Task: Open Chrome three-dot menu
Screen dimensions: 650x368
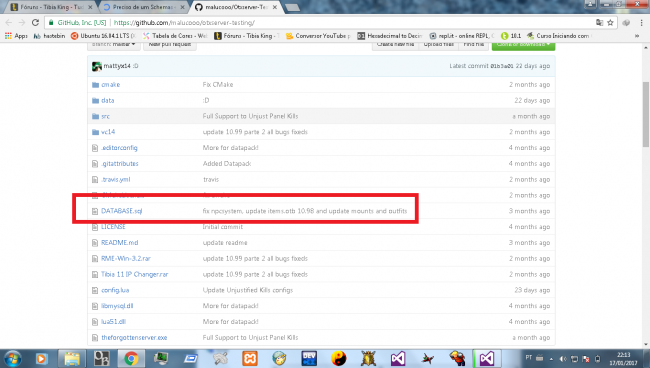Action: tap(642, 23)
